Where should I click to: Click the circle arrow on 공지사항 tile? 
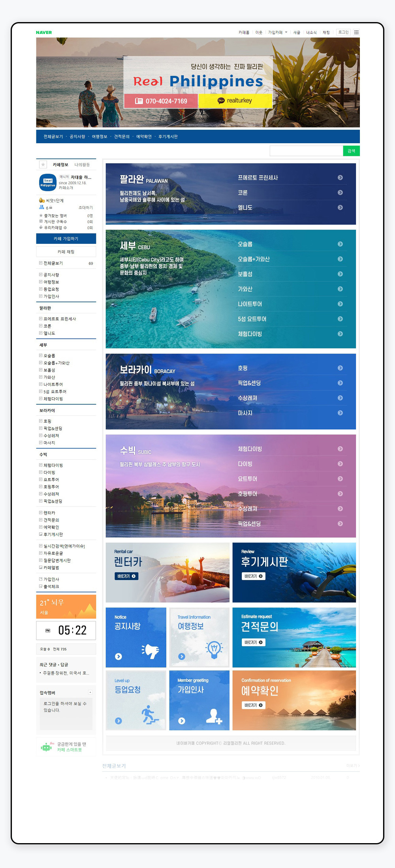(x=118, y=657)
